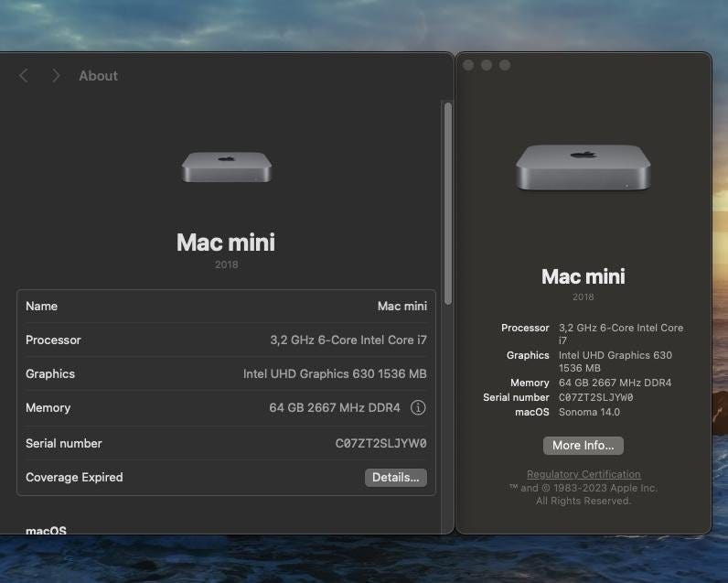
Task: Click 'Intel UHD Graphics 630' in the small window
Action: [616, 355]
